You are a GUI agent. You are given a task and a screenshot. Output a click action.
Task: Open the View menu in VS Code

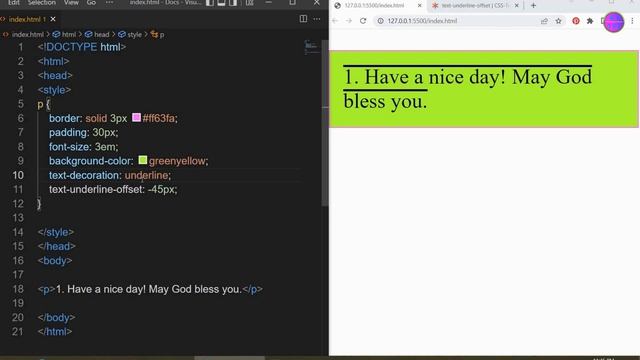pyautogui.click(x=71, y=2)
